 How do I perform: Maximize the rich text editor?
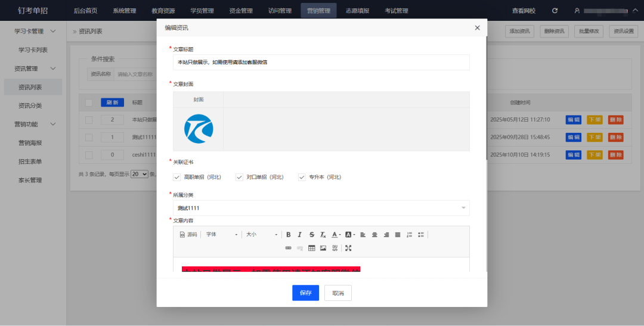pos(348,248)
